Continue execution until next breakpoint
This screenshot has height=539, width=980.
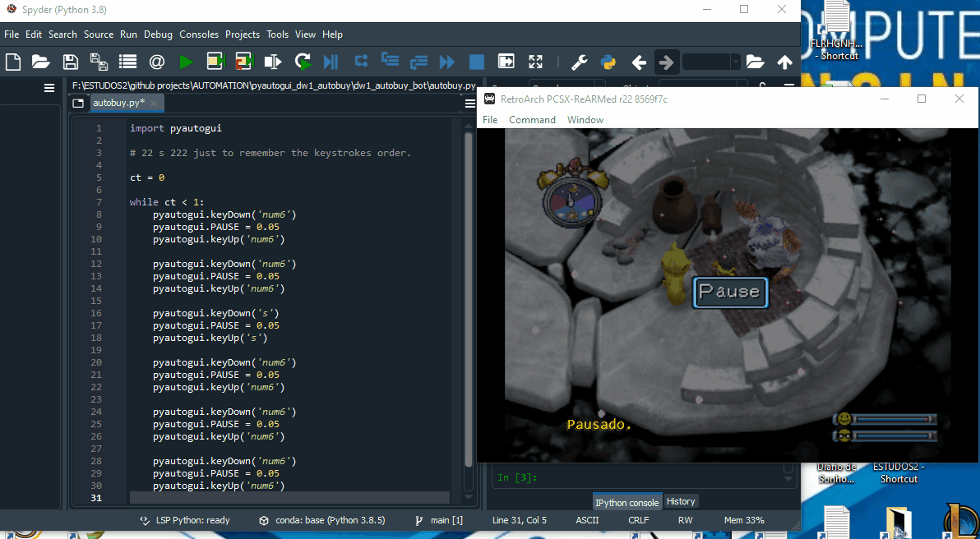[x=447, y=62]
